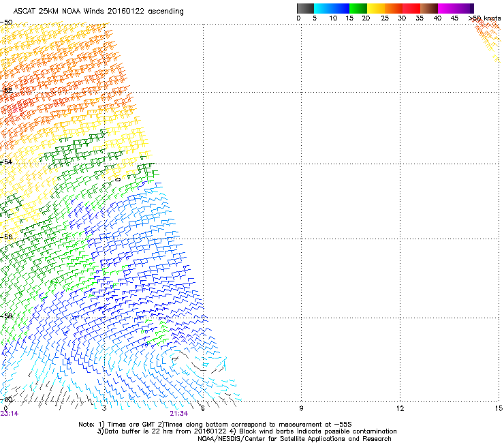Click the yellow 20-25 knots color segment

pyautogui.click(x=376, y=8)
